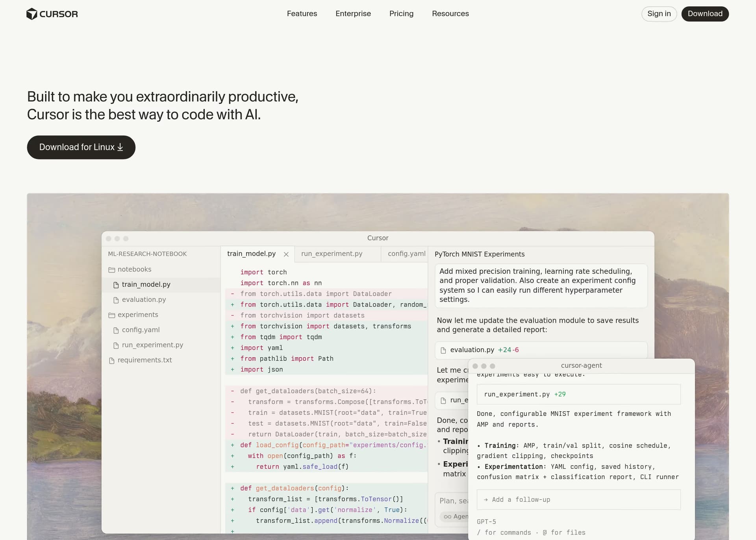The height and width of the screenshot is (540, 756).
Task: Click the CURSOR wordmark link
Action: (59, 14)
